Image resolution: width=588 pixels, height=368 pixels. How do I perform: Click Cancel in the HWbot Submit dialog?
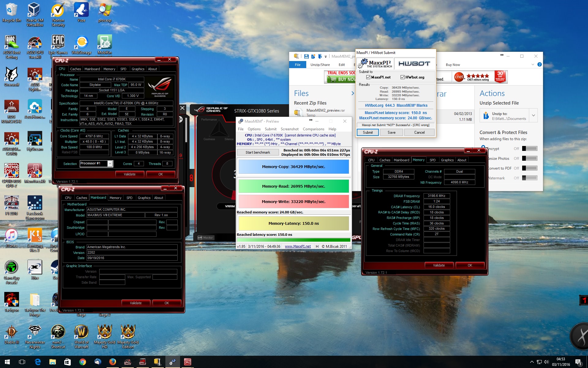coord(419,132)
